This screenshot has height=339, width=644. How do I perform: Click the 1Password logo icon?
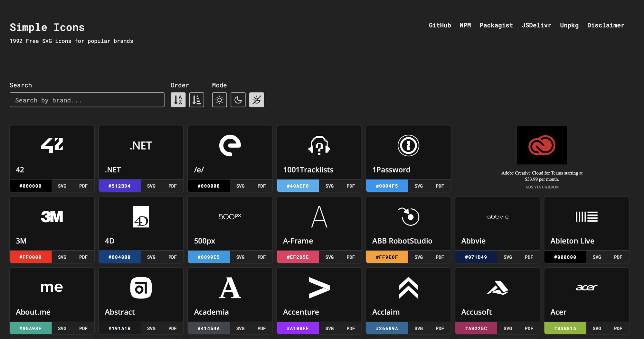point(408,145)
